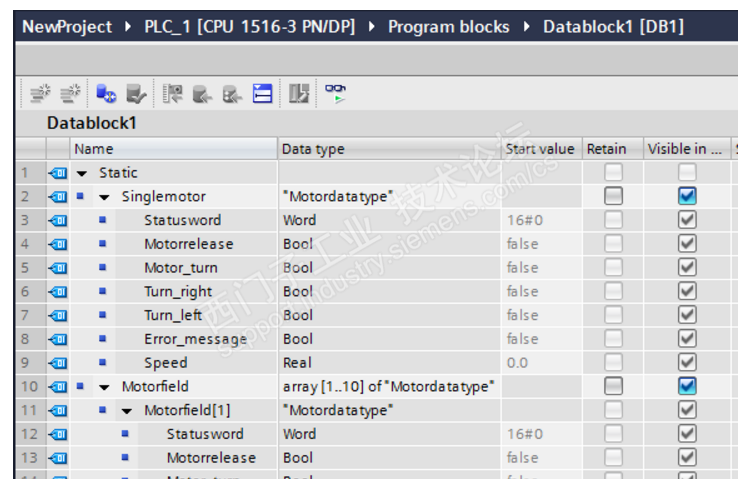754x479 pixels.
Task: Click the blue expanded mode toolbar icon
Action: pyautogui.click(x=263, y=93)
